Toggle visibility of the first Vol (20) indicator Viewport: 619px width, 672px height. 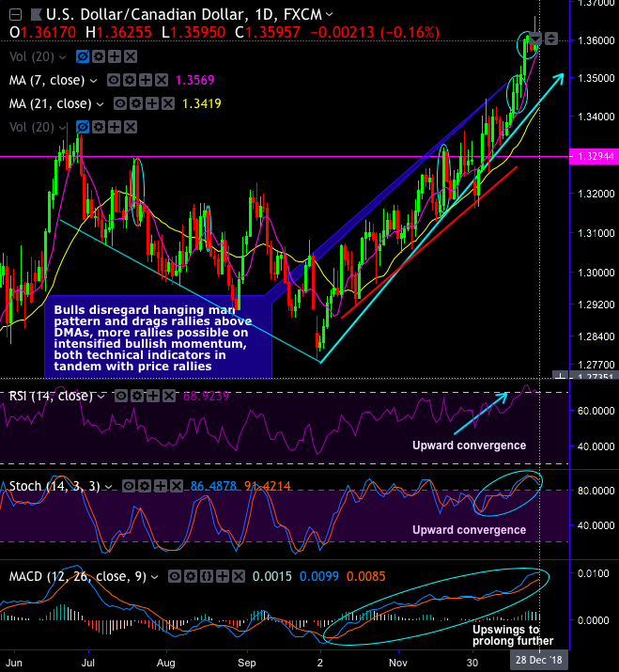[83, 56]
